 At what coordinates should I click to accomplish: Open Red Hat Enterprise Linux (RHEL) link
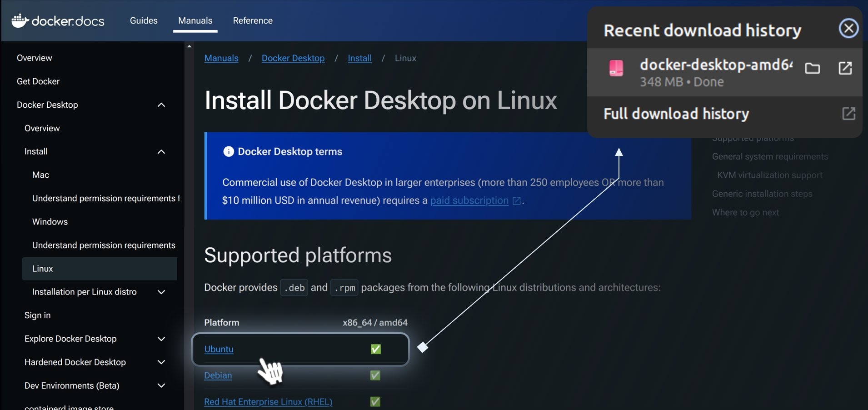(268, 402)
